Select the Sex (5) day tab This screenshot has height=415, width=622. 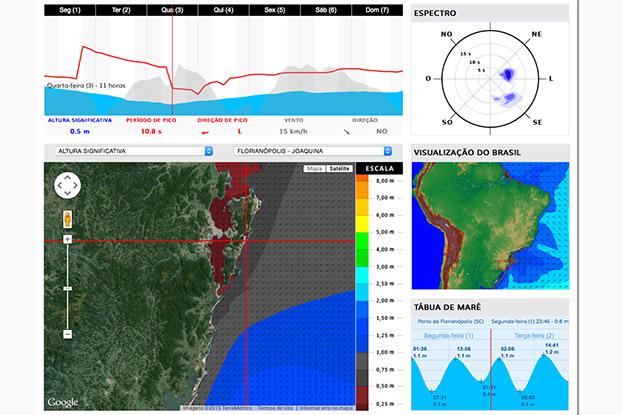pyautogui.click(x=275, y=10)
